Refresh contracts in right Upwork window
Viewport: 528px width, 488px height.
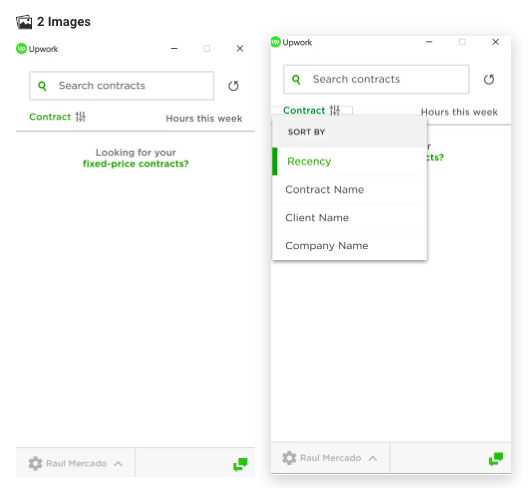[x=489, y=79]
